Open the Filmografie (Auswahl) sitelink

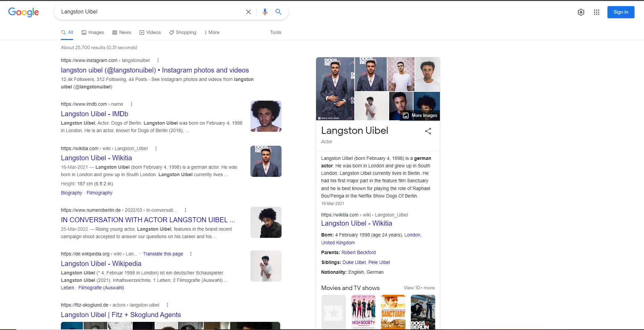click(101, 288)
